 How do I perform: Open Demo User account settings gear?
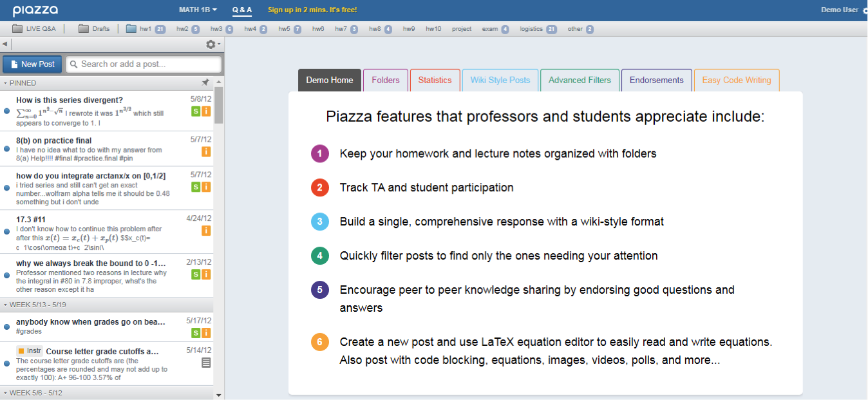[x=865, y=10]
